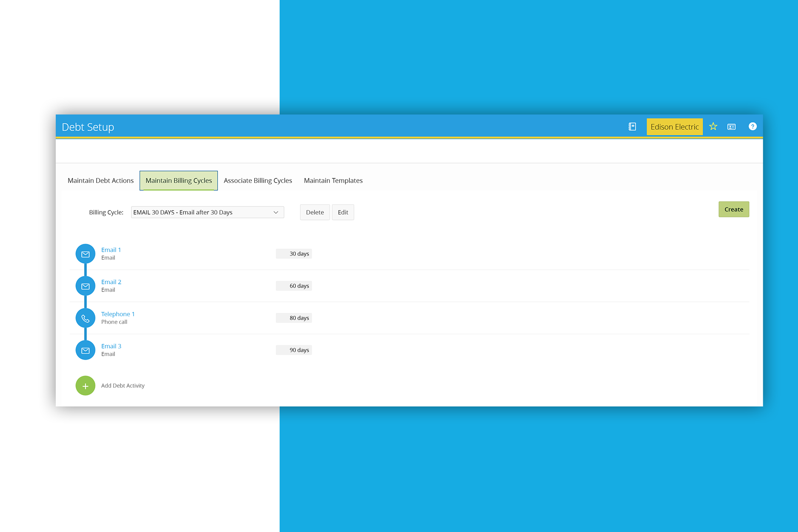Select the Maintain Billing Cycles tab

tap(179, 180)
